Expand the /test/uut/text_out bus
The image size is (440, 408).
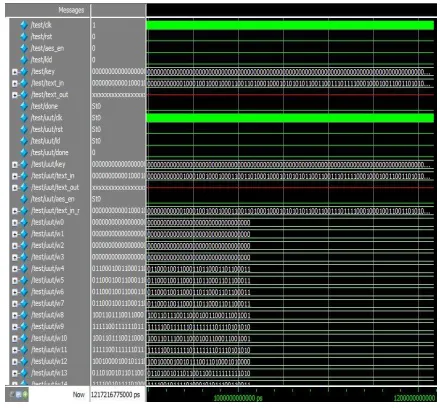(15, 188)
